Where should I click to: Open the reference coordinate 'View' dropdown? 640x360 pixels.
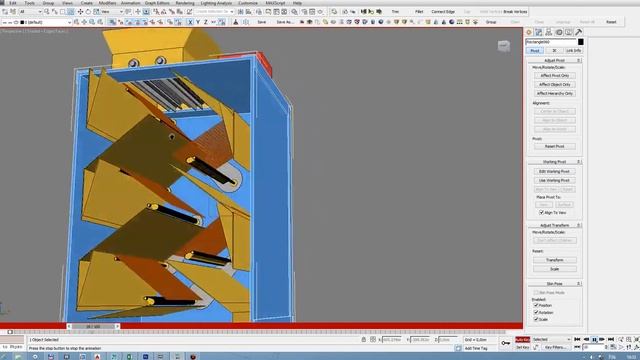click(113, 12)
